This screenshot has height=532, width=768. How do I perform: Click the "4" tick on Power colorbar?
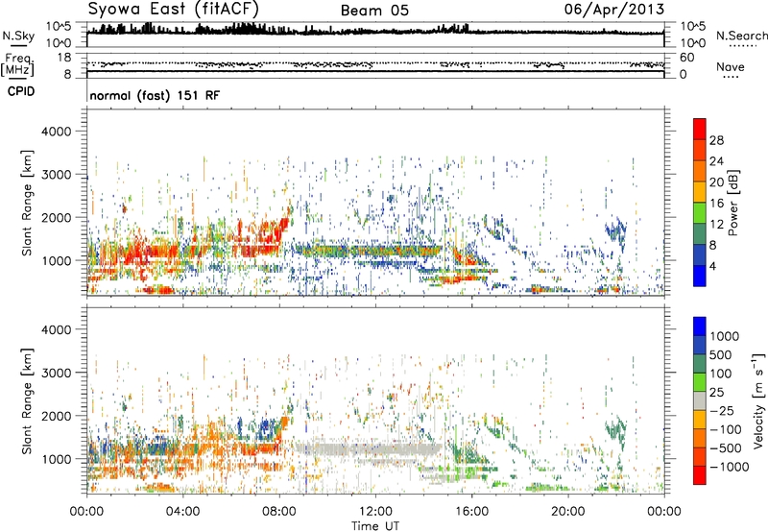(712, 266)
